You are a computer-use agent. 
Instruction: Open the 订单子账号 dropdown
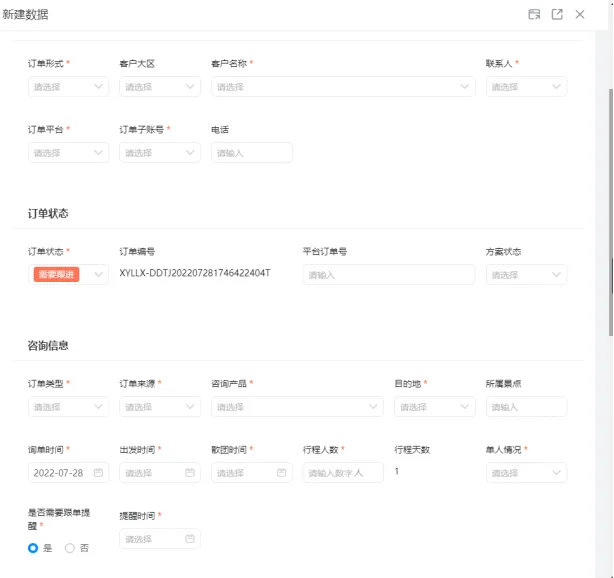click(160, 152)
